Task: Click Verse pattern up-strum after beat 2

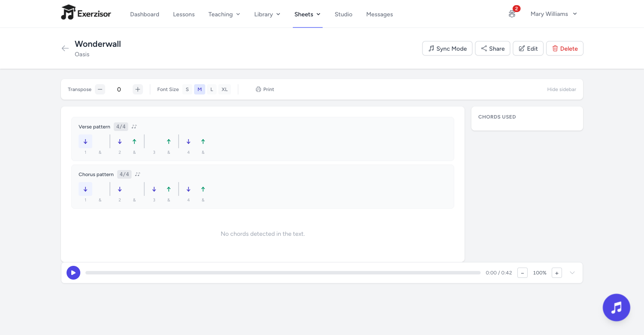Action: [x=134, y=141]
